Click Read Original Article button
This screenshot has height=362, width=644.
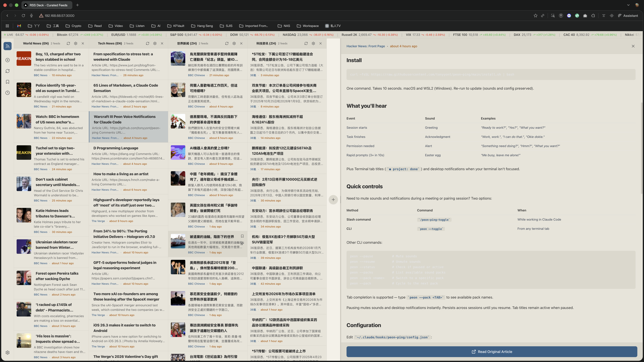pyautogui.click(x=492, y=352)
